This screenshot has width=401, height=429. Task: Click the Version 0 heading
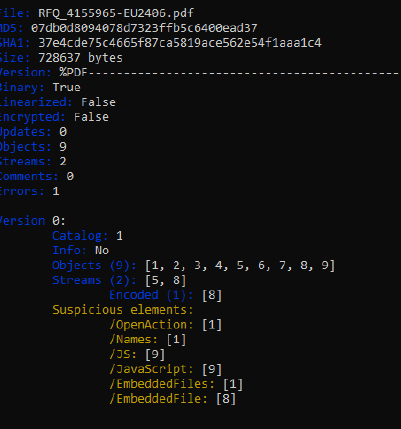[33, 221]
